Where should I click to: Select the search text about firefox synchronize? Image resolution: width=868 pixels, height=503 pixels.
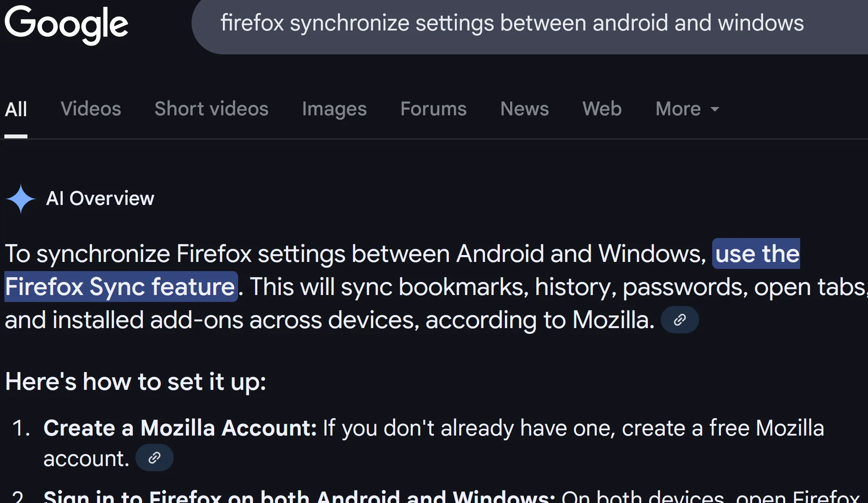pos(513,24)
